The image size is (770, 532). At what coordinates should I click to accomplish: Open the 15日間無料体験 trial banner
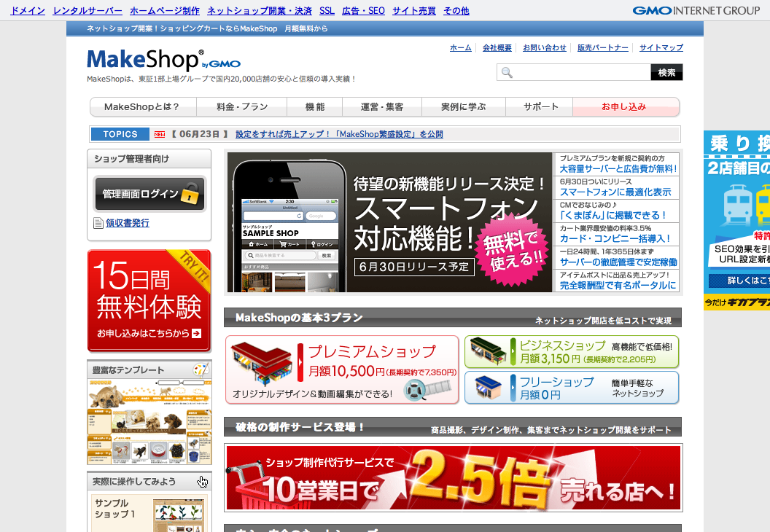click(149, 300)
